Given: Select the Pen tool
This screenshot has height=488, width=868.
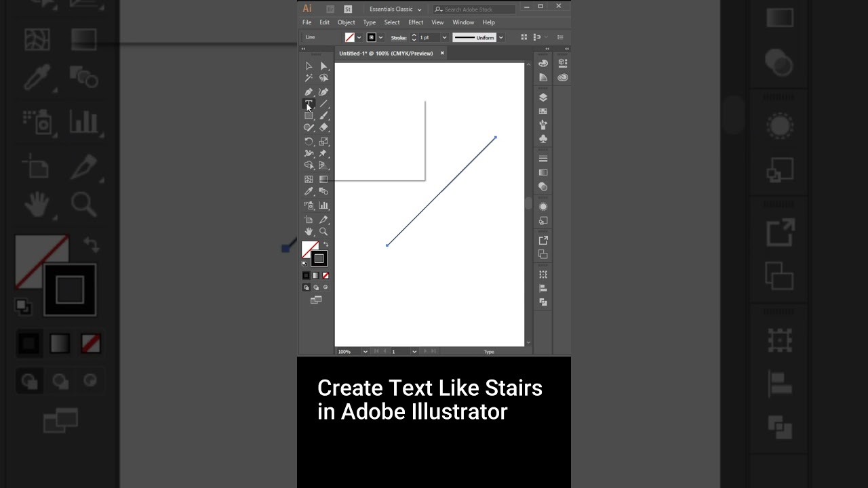Looking at the screenshot, I should (309, 91).
